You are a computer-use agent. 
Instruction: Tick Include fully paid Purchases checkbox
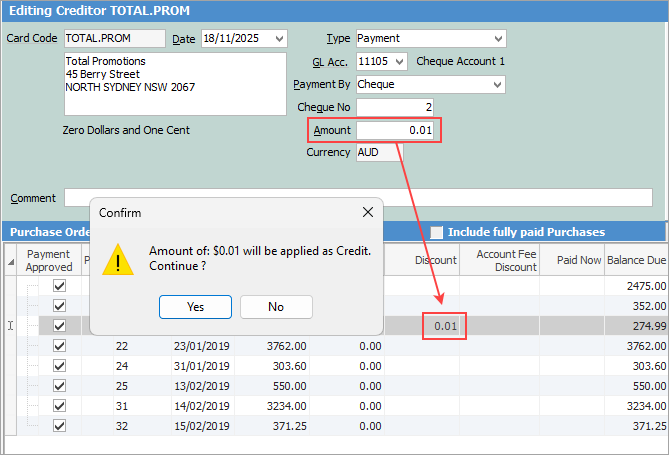tap(436, 232)
